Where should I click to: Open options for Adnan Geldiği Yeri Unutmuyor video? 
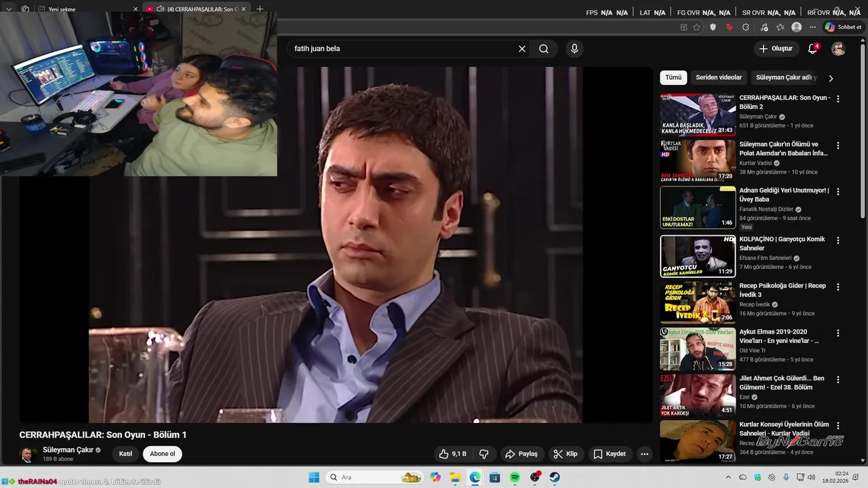point(838,192)
